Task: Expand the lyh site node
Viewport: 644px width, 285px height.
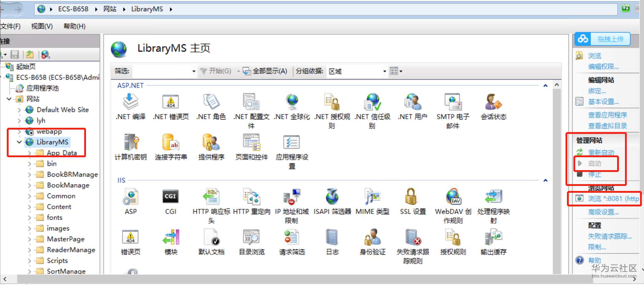Action: click(19, 121)
